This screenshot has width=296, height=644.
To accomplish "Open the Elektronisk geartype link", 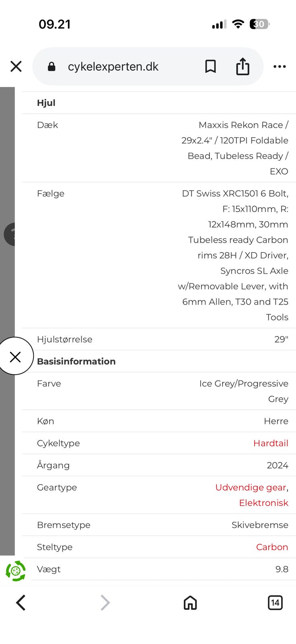I will pyautogui.click(x=263, y=503).
